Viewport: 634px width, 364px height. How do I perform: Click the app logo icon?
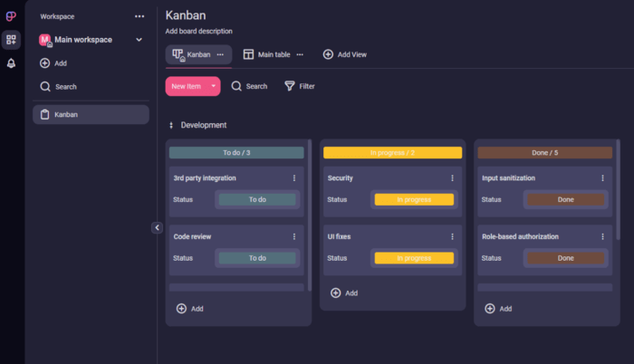[x=11, y=15]
